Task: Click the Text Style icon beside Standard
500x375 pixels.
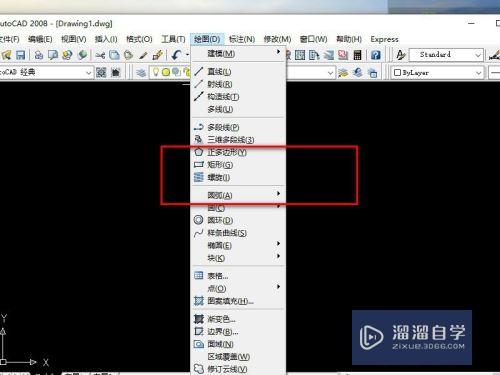Action: coord(401,55)
